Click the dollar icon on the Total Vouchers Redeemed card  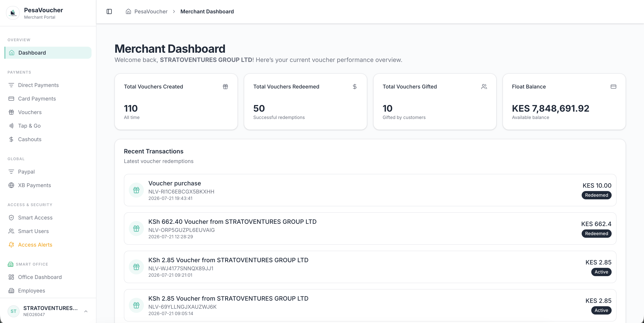[355, 87]
